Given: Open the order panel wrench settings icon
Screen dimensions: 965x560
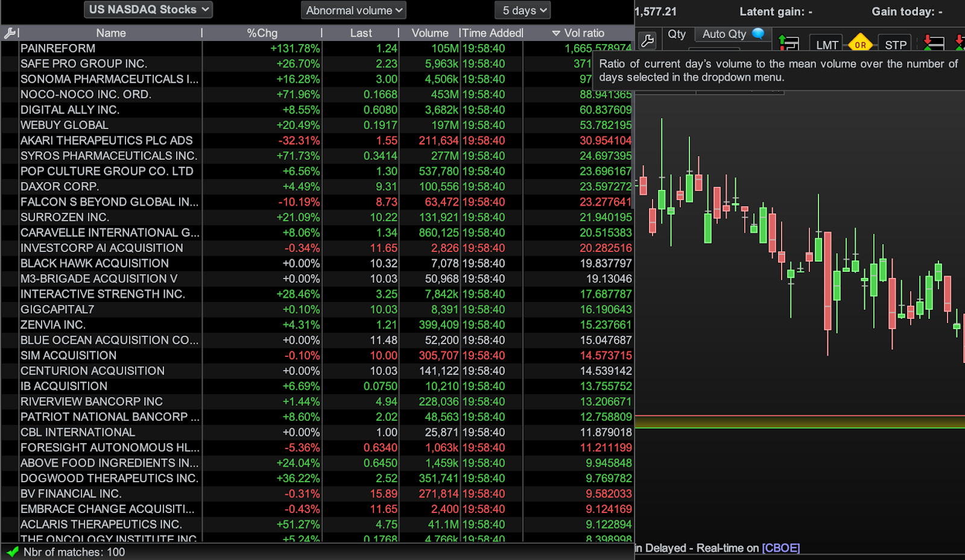Looking at the screenshot, I should click(647, 41).
